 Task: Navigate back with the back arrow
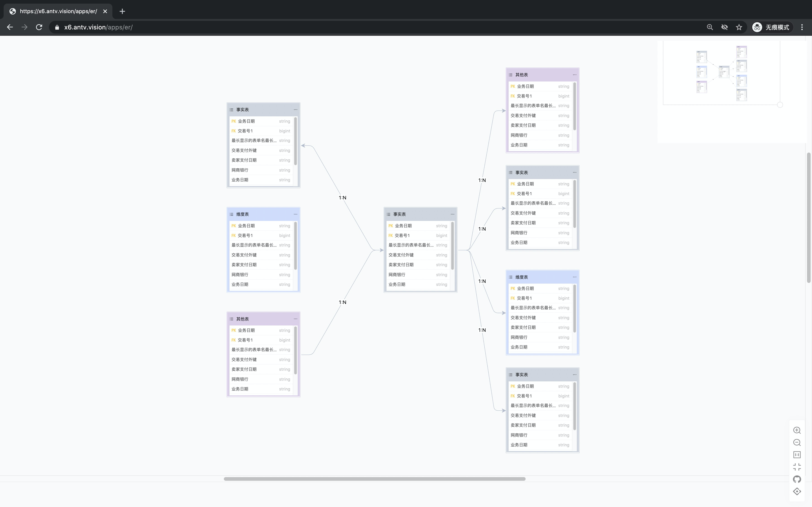click(x=10, y=27)
